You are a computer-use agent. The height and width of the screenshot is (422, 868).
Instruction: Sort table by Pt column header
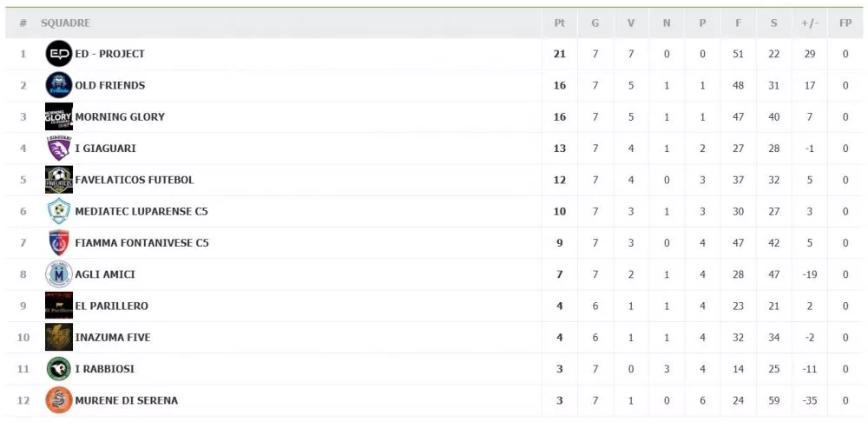(560, 23)
